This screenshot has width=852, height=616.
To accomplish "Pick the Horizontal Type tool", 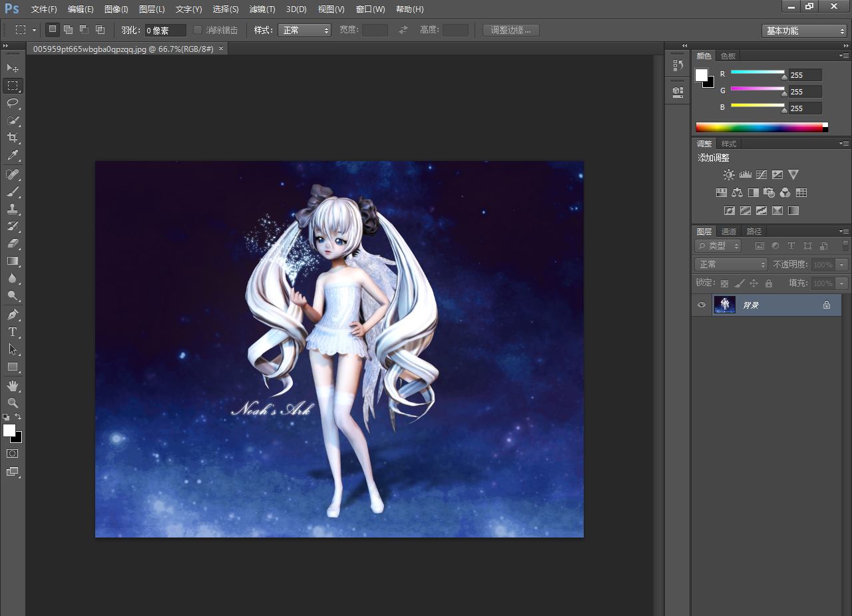I will pyautogui.click(x=13, y=331).
